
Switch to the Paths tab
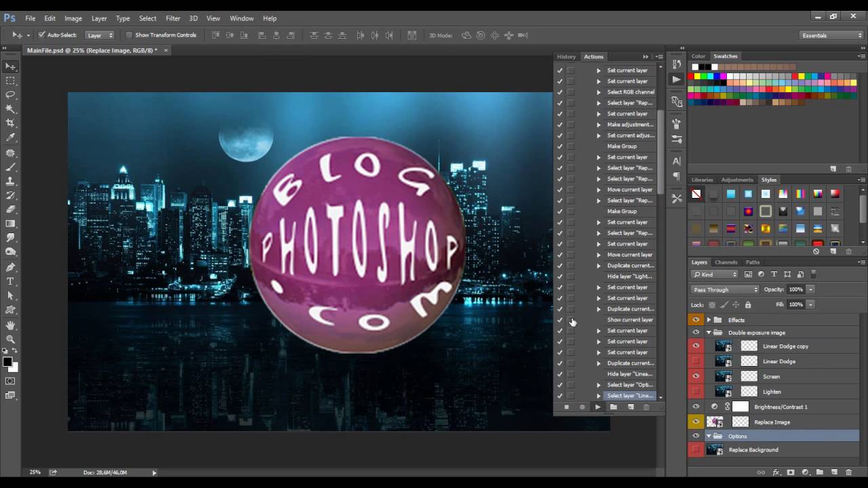[753, 262]
